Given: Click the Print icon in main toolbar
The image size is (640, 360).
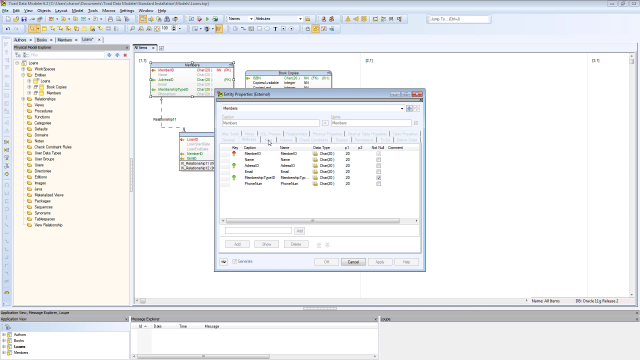Looking at the screenshot, I should pos(110,19).
